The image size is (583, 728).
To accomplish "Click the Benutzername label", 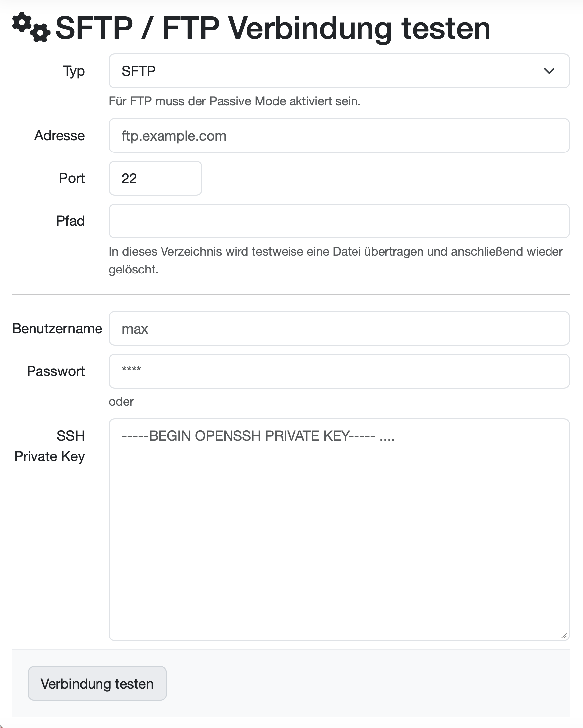I will click(57, 329).
